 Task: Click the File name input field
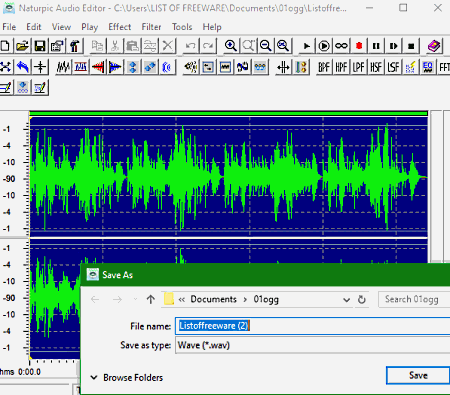point(313,326)
